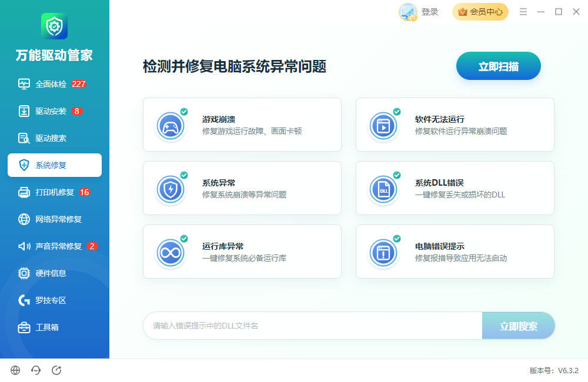Open the hamburger main menu
588x382 pixels.
(523, 12)
